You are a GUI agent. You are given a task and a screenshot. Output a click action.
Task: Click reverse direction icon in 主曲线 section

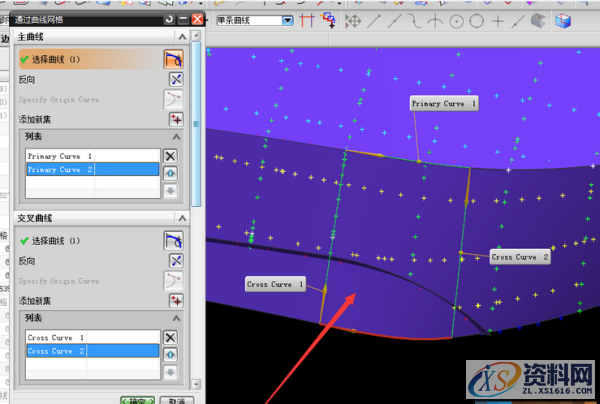[175, 79]
